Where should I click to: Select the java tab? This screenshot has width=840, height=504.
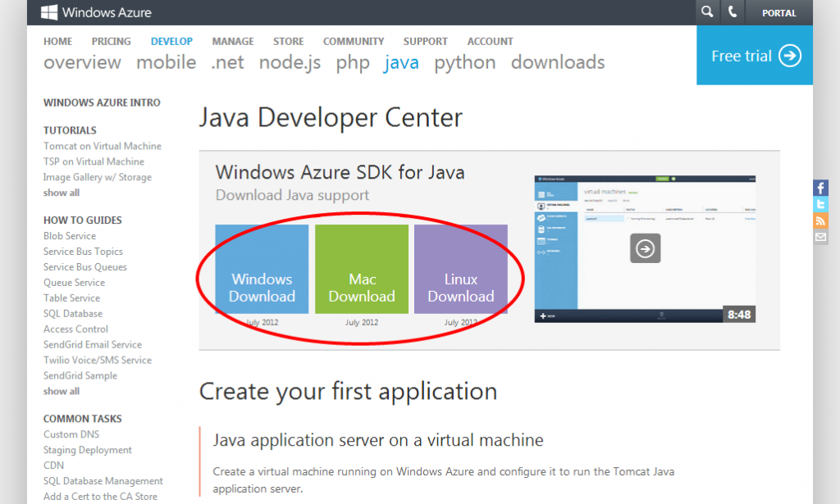[401, 63]
